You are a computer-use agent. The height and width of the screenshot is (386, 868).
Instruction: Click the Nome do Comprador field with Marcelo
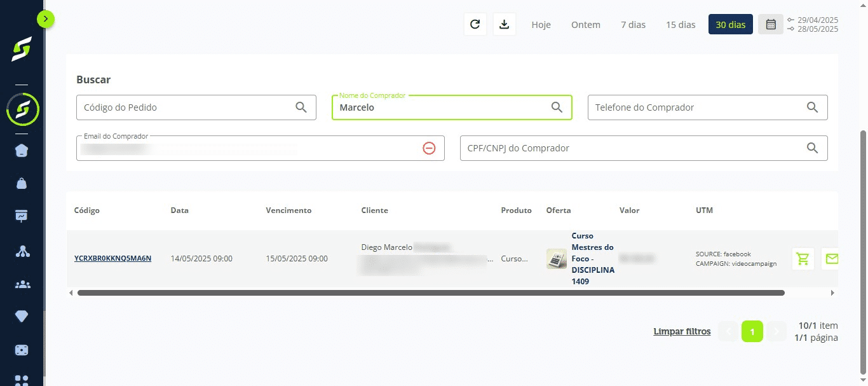(452, 107)
